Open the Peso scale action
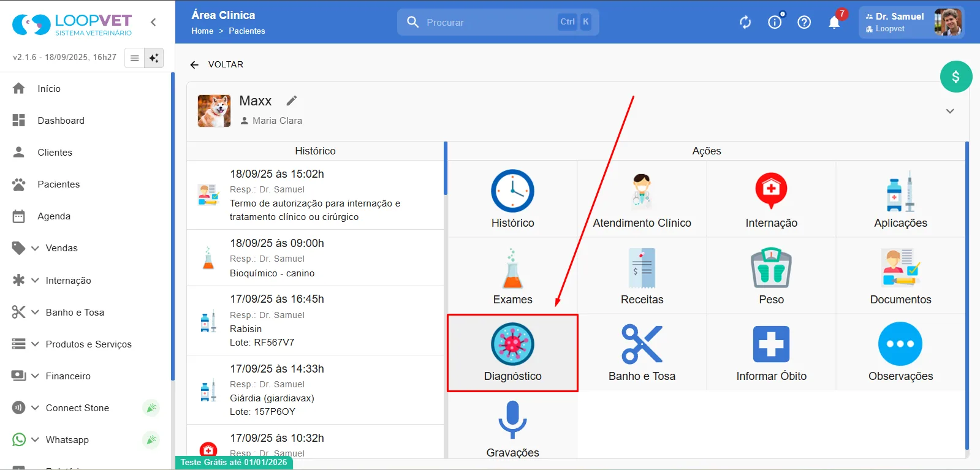 pyautogui.click(x=771, y=276)
